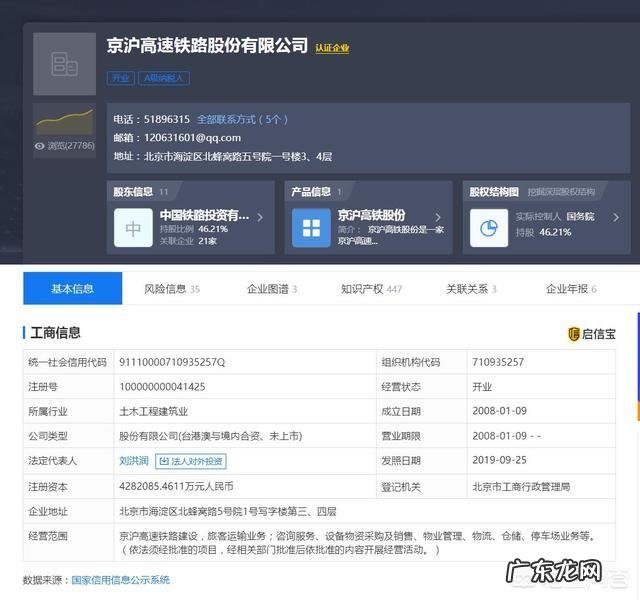This screenshot has width=640, height=600.
Task: Click 挖掘深层股权结构 text
Action: (x=561, y=192)
